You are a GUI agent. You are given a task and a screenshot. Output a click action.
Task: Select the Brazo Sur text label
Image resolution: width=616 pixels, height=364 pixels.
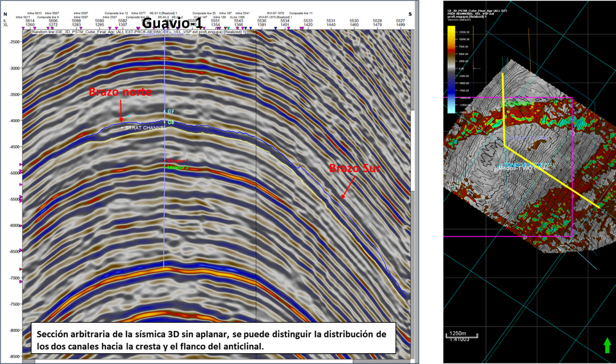354,168
